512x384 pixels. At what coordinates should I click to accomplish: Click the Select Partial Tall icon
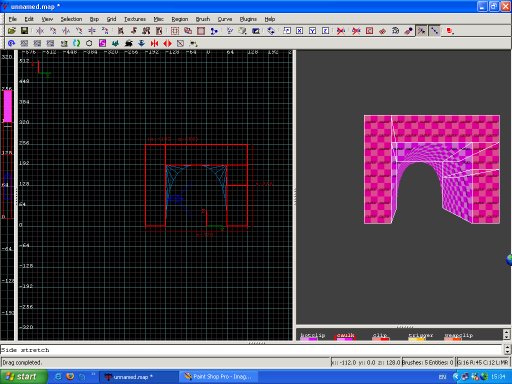pos(146,31)
